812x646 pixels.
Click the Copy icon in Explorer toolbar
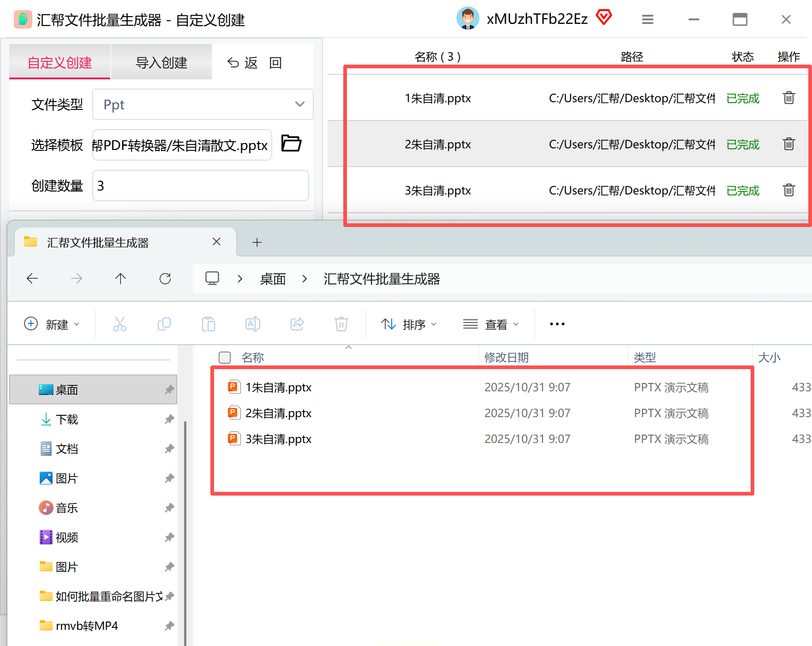[164, 324]
